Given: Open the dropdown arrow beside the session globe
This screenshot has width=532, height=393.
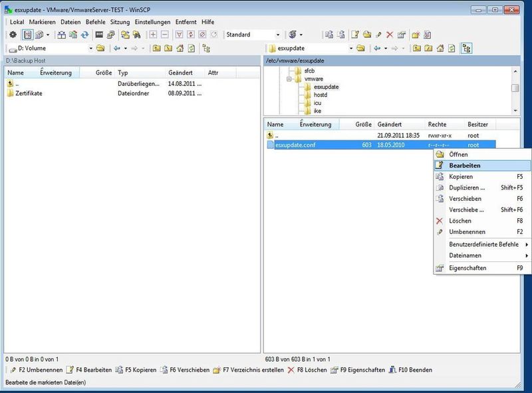Looking at the screenshot, I should (x=301, y=35).
